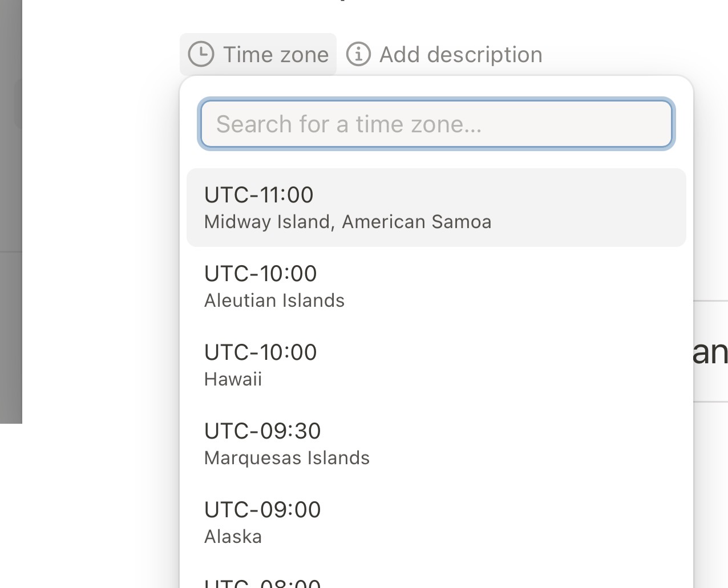This screenshot has height=588, width=728.
Task: Click the info circle icon
Action: [358, 55]
